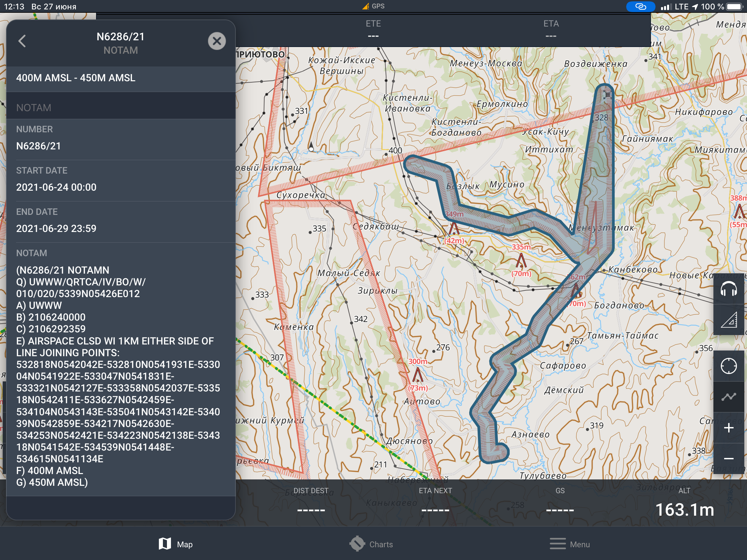Center map on current position

pyautogui.click(x=729, y=366)
